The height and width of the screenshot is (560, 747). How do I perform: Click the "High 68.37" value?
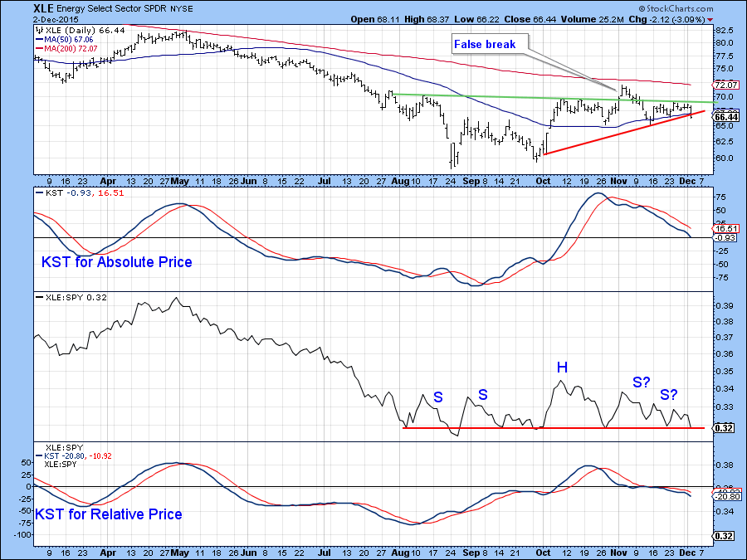427,20
